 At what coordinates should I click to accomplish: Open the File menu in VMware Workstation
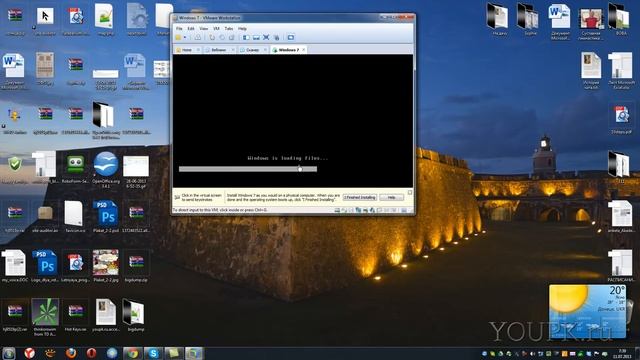click(x=179, y=29)
